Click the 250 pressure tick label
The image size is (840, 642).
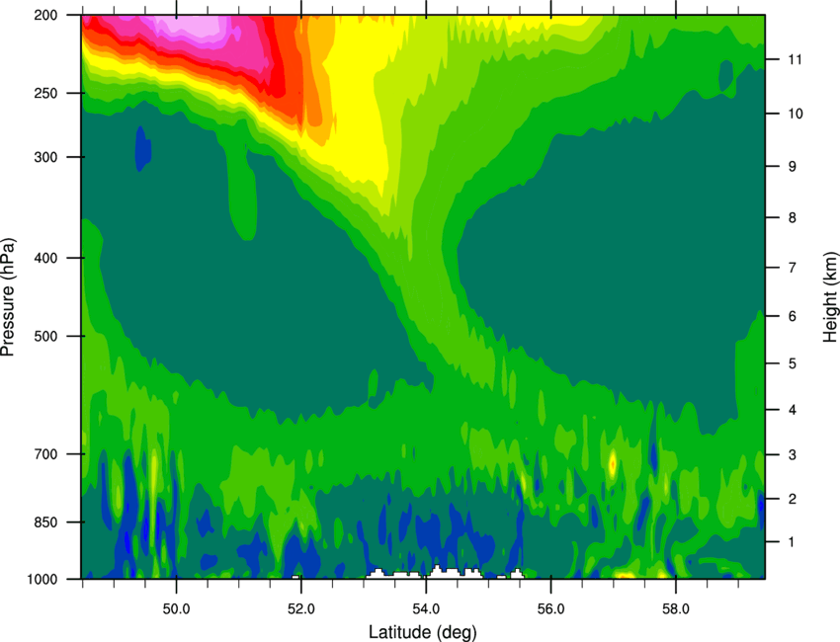click(x=45, y=93)
